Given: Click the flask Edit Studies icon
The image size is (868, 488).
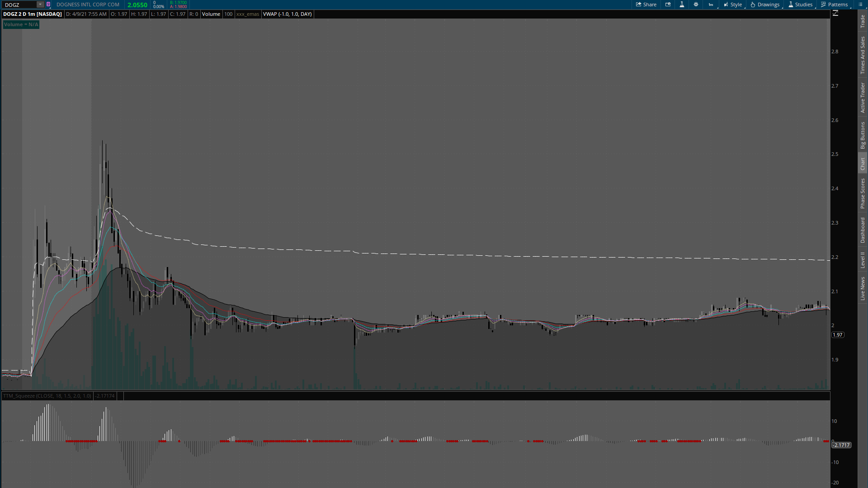Looking at the screenshot, I should pyautogui.click(x=682, y=5).
